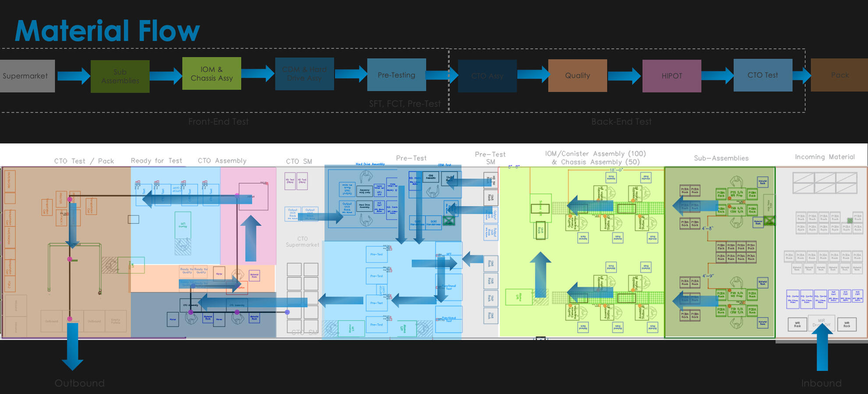Click the arrow between Supermarket and Sub Assemblies
868x394 pixels.
tap(73, 76)
